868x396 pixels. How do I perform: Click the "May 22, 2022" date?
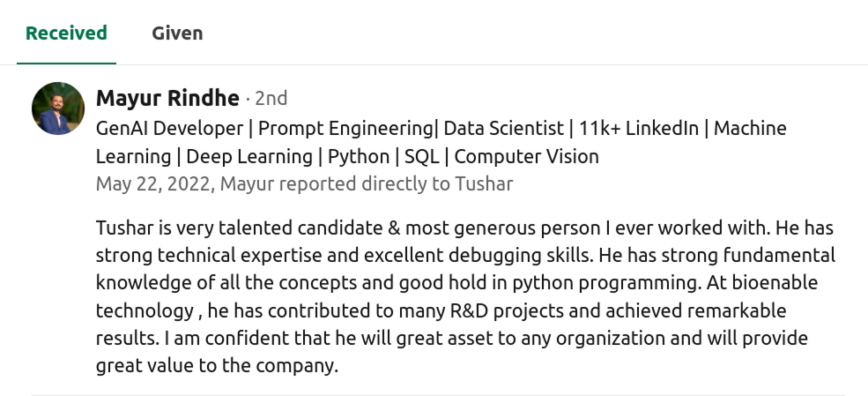153,184
